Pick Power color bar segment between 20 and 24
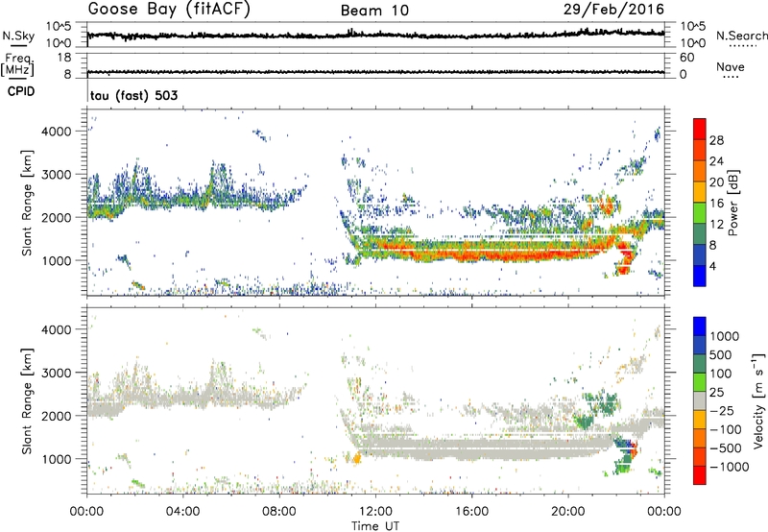Image resolution: width=768 pixels, height=532 pixels. click(x=700, y=172)
